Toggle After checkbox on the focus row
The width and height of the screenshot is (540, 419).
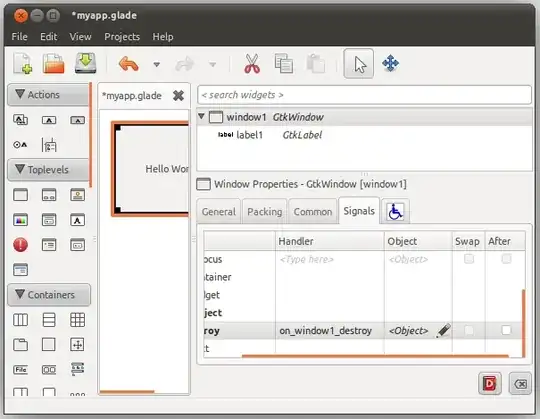coord(506,259)
